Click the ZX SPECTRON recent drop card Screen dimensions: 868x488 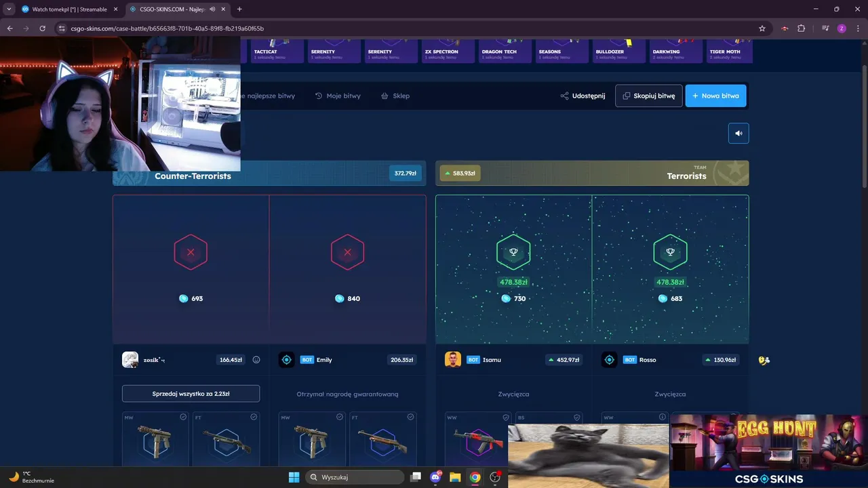click(x=447, y=51)
